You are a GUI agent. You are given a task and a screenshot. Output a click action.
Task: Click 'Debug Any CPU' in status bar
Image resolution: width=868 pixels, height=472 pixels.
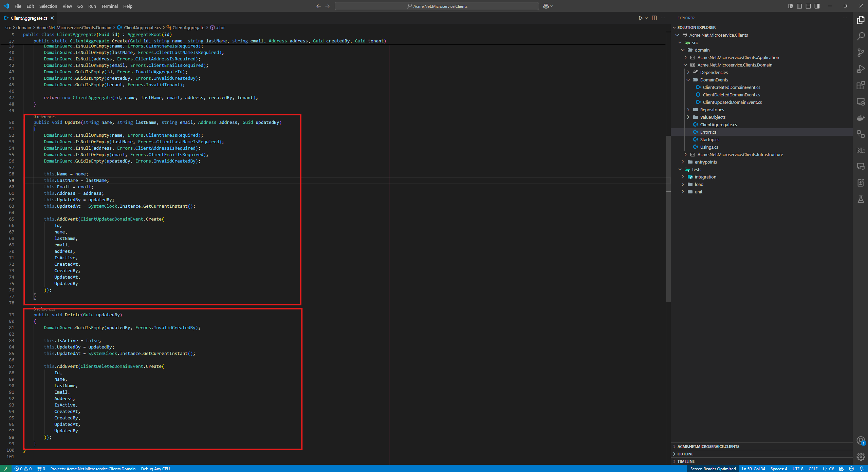pos(155,469)
